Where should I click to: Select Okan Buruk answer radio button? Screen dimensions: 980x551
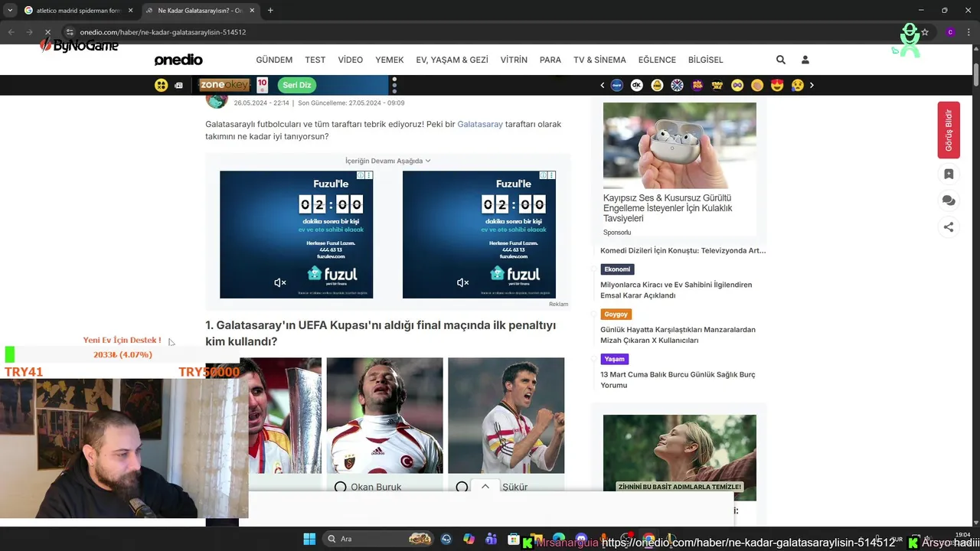[x=341, y=487]
